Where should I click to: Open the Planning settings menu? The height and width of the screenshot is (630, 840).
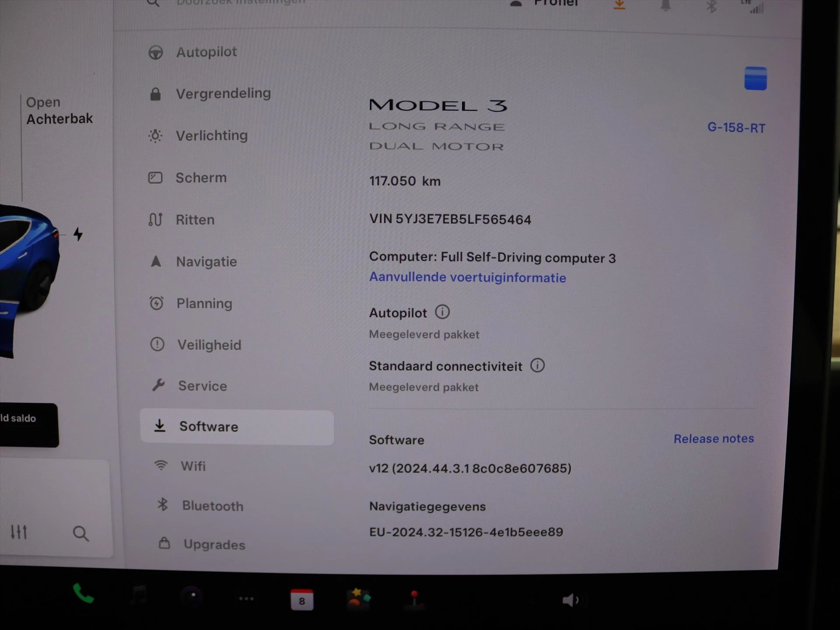(191, 303)
